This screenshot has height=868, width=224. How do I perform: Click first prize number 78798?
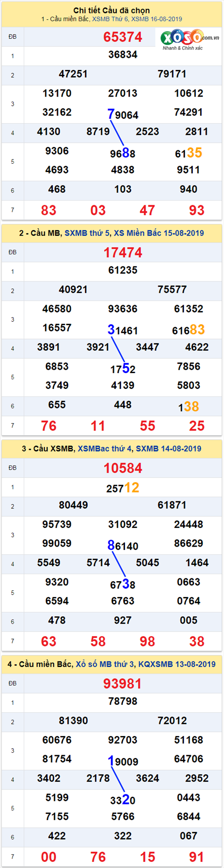click(123, 701)
